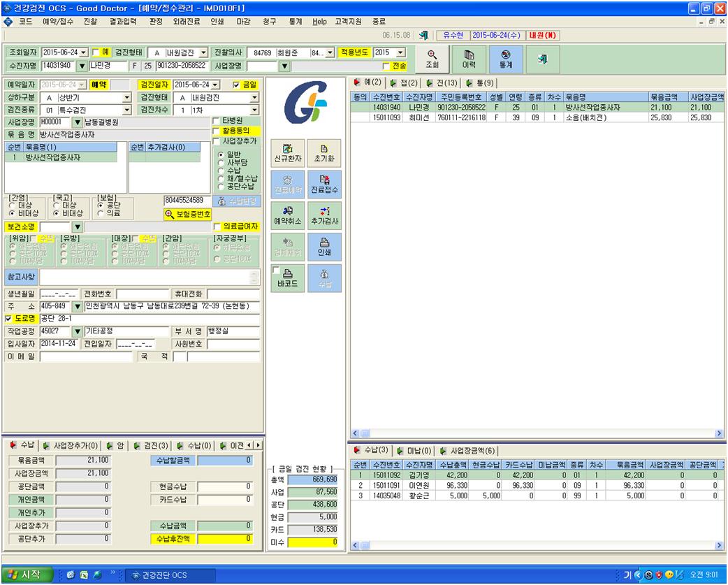
Task: Click the Windows 시작 start button
Action: 27,575
